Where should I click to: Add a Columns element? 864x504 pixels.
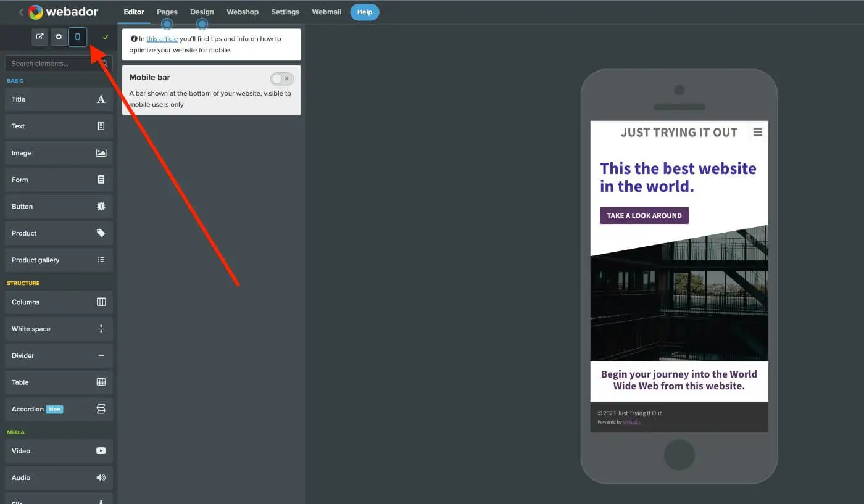59,302
